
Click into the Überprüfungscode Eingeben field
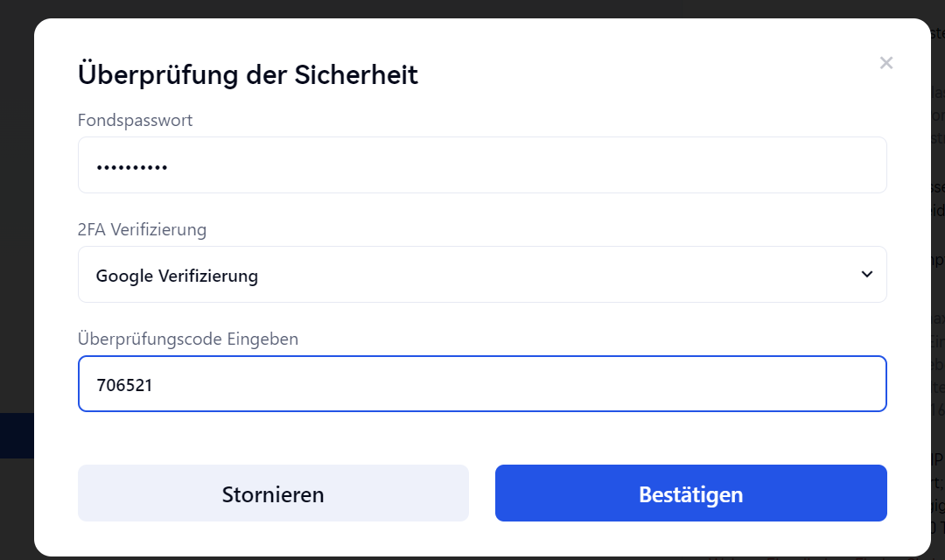click(481, 384)
